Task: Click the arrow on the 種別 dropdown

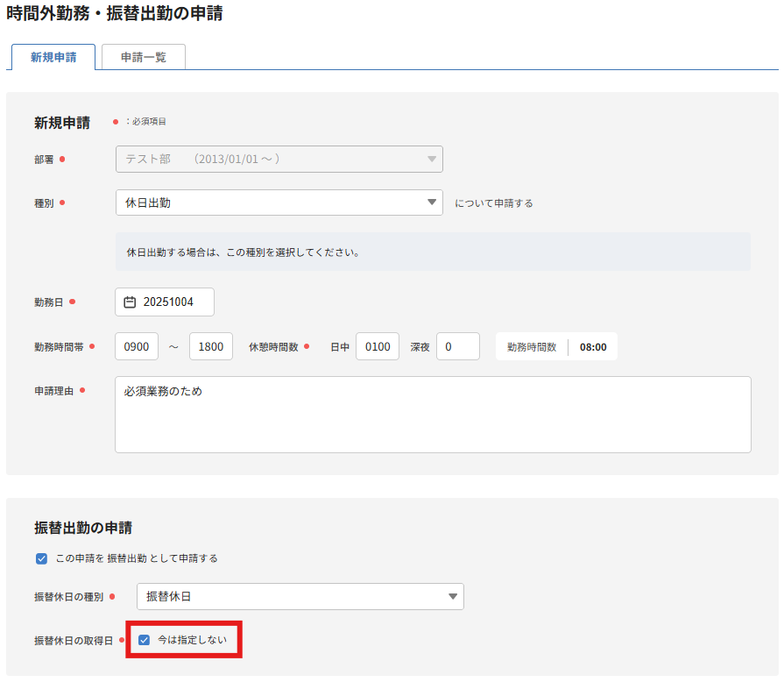Action: (431, 202)
